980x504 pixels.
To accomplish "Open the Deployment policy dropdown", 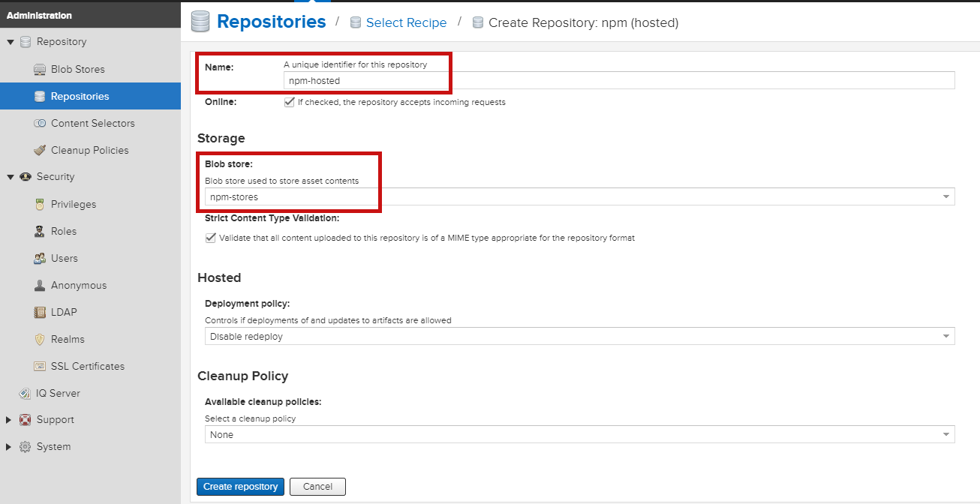I will (x=946, y=337).
